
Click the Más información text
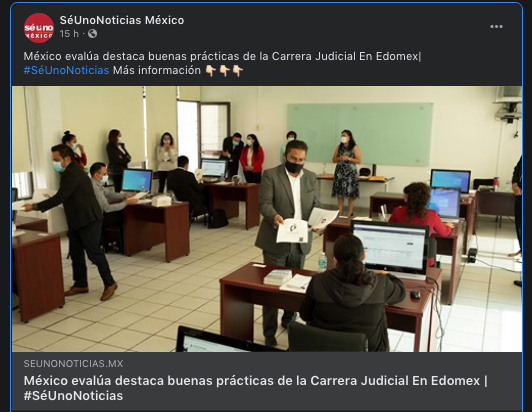click(x=157, y=70)
